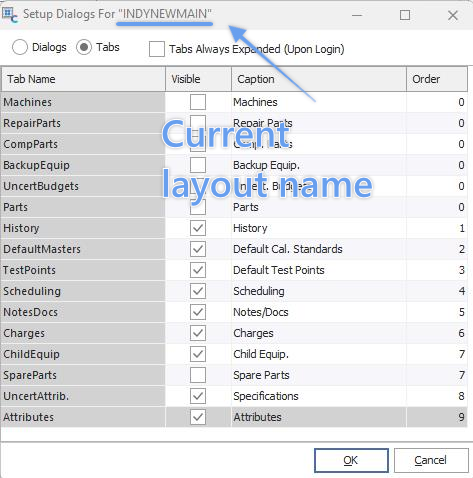
Task: Click the Order column header
Action: (x=437, y=79)
